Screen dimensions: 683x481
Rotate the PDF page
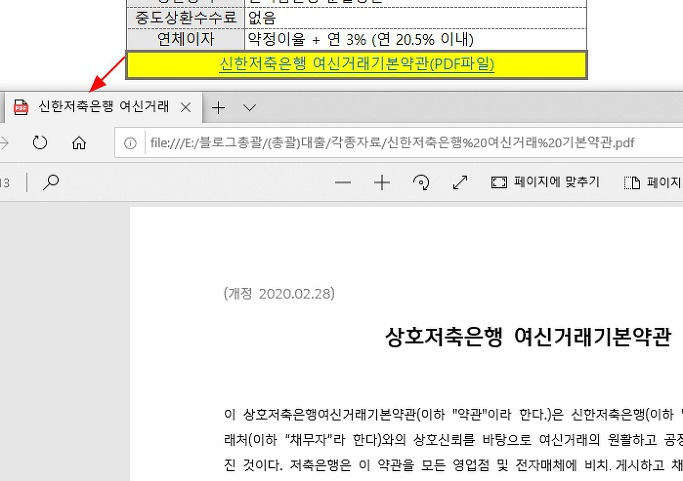[421, 183]
